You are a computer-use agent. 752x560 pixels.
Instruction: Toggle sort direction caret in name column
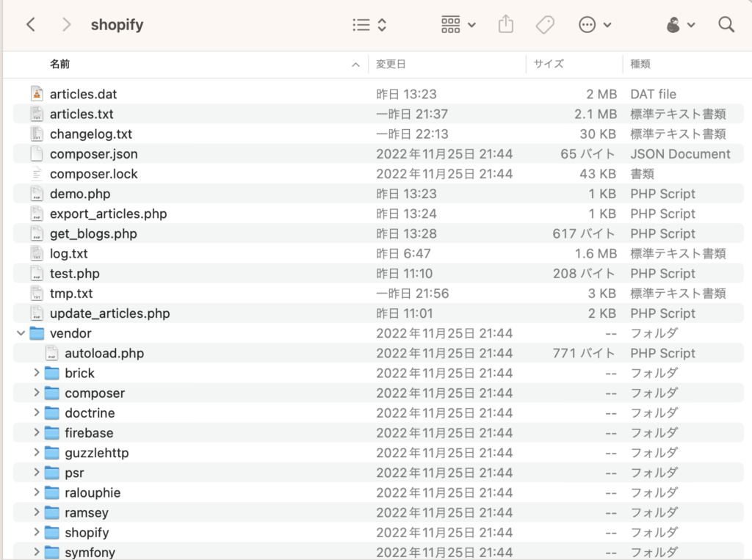pos(355,65)
